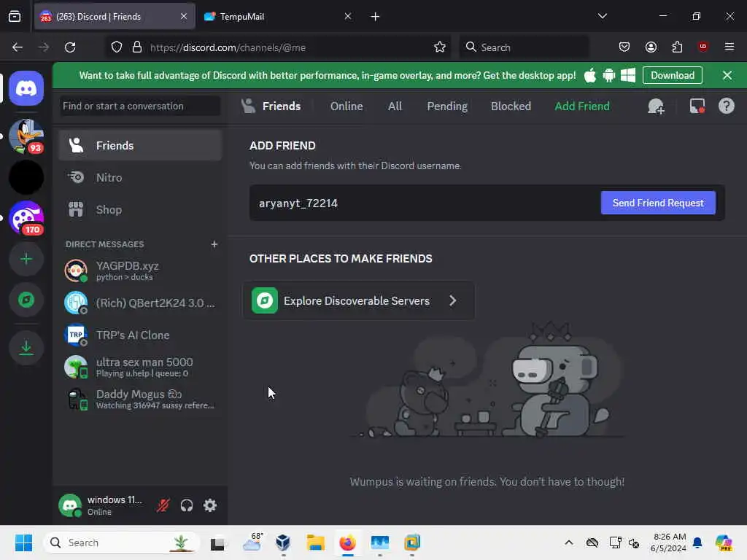Close the desktop app banner
Viewport: 747px width, 560px height.
pos(727,75)
